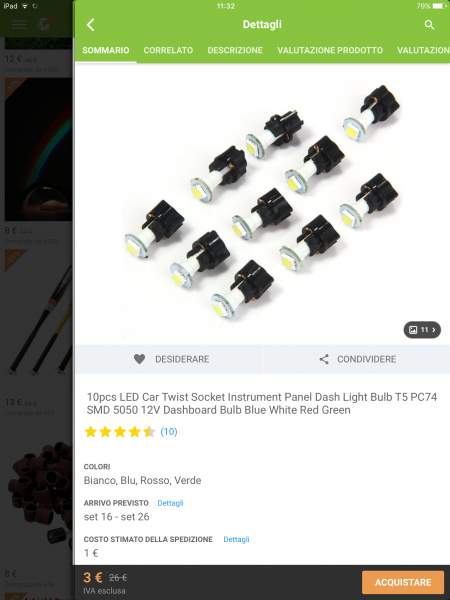Open the Descrizione tab
This screenshot has height=600, width=450.
pyautogui.click(x=235, y=50)
